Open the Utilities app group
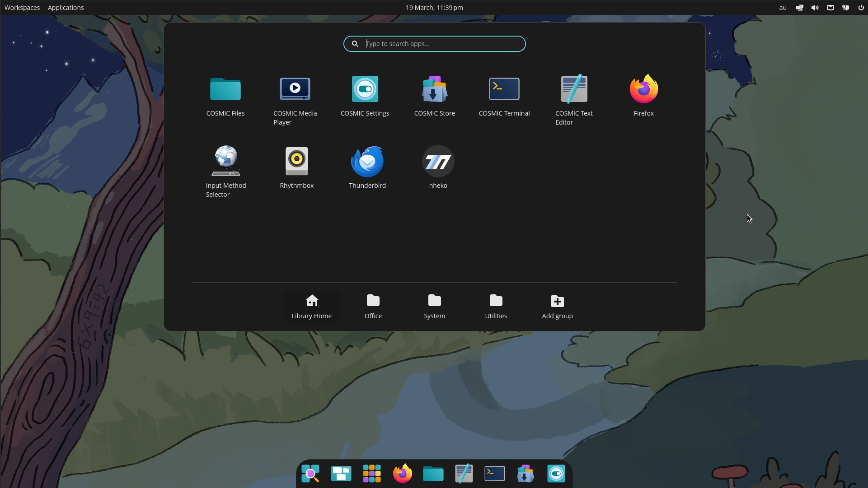The width and height of the screenshot is (868, 488). [x=495, y=306]
